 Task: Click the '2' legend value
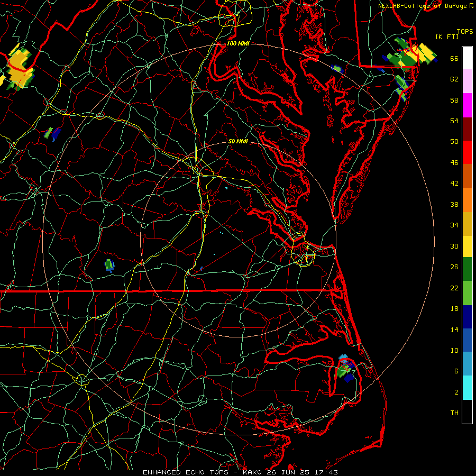point(456,392)
